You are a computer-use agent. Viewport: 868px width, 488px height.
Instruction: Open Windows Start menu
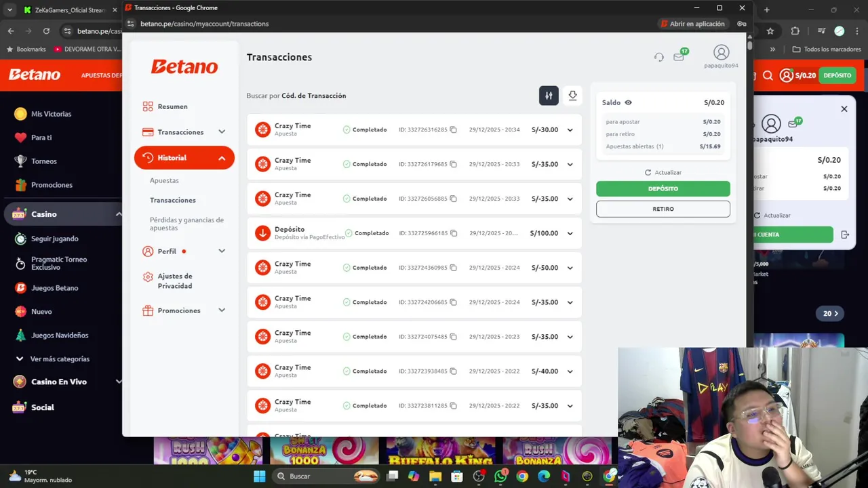pos(260,476)
